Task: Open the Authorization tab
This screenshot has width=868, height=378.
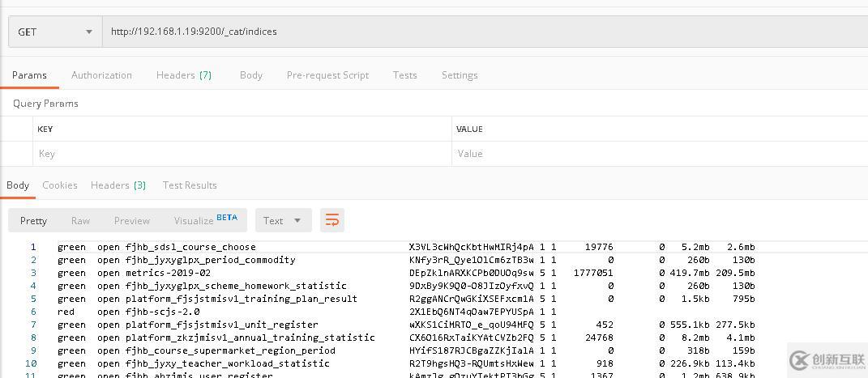Action: (102, 75)
